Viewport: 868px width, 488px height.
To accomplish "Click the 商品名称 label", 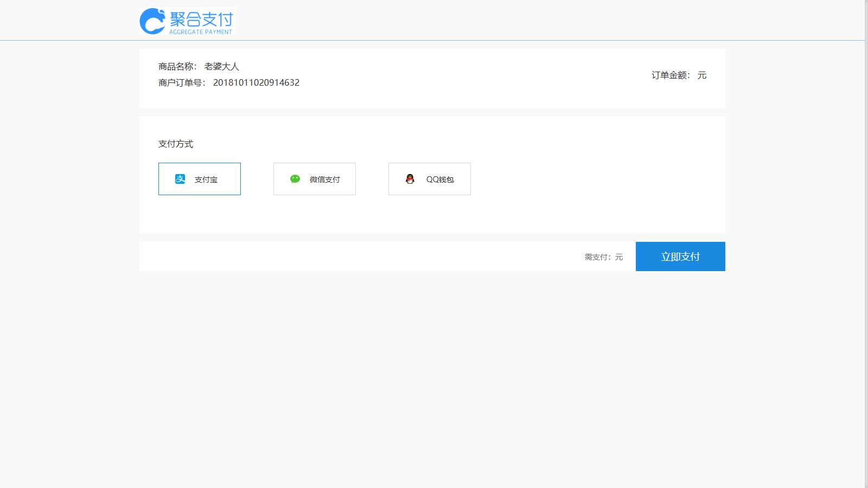I will point(177,66).
